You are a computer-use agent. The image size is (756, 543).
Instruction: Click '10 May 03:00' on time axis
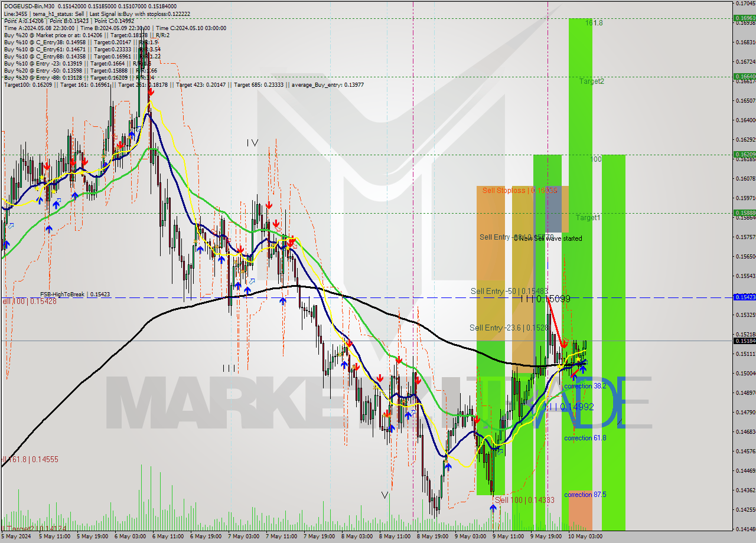click(585, 537)
